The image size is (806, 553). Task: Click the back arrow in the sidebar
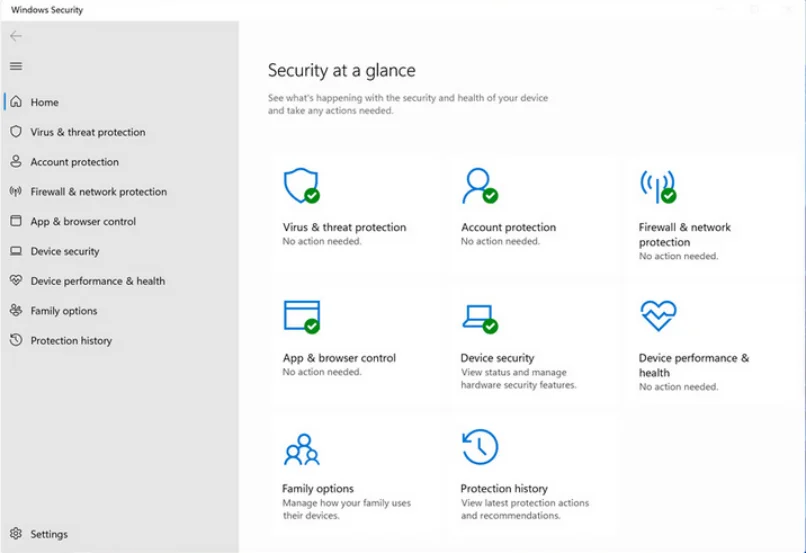pyautogui.click(x=16, y=36)
